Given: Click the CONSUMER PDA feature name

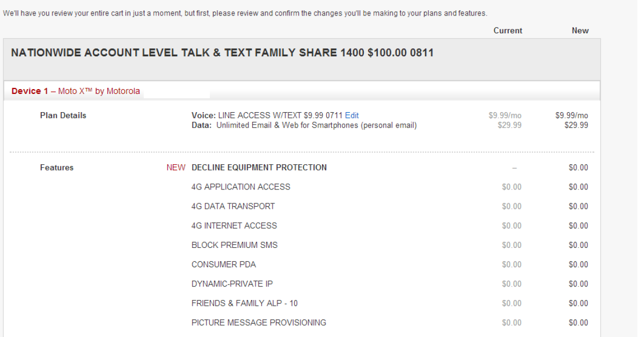Looking at the screenshot, I should pos(223,264).
